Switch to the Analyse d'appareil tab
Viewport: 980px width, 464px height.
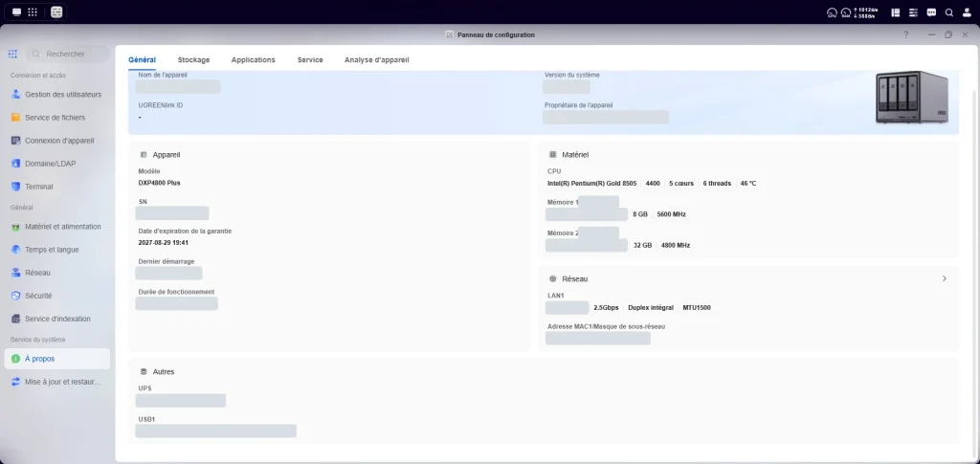point(377,60)
